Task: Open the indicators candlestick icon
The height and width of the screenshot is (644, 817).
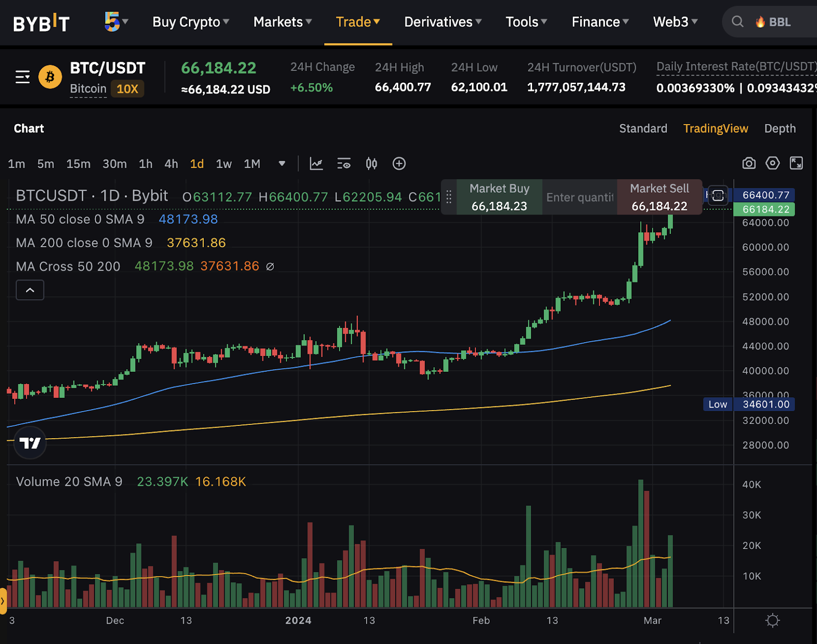Action: 371,164
